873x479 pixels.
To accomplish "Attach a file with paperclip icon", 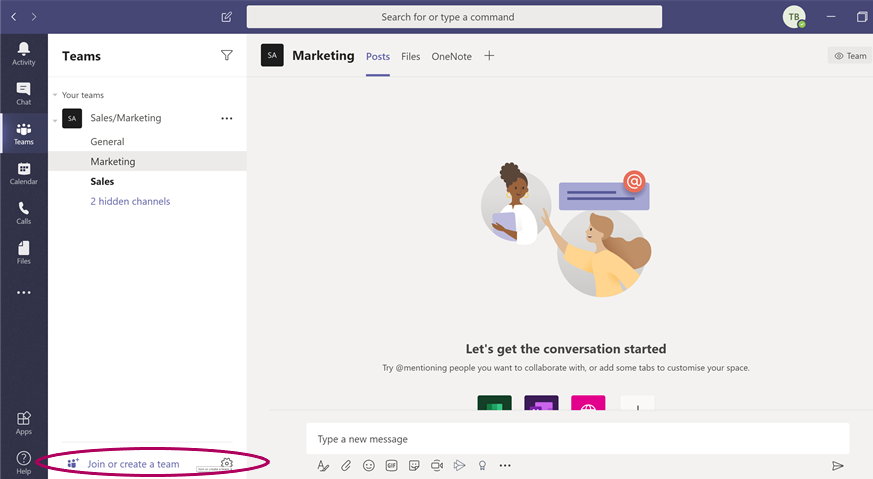I will (x=346, y=466).
